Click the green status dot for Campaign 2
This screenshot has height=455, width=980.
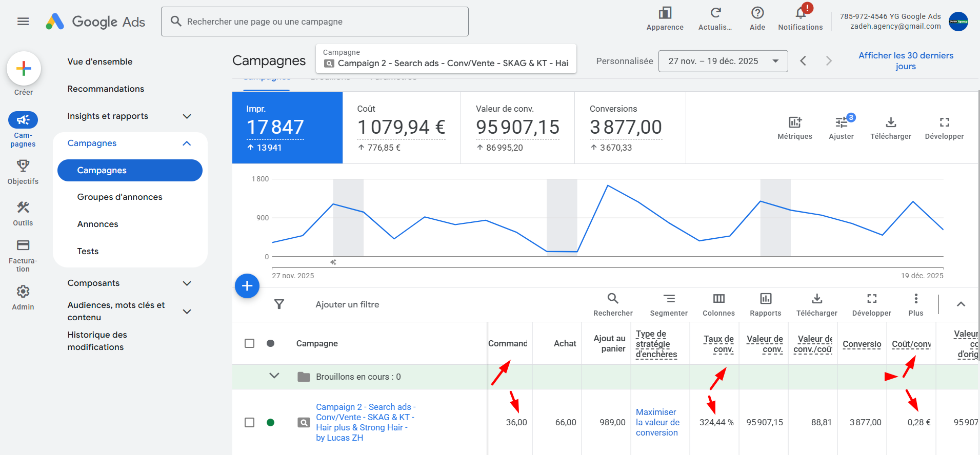pos(270,422)
